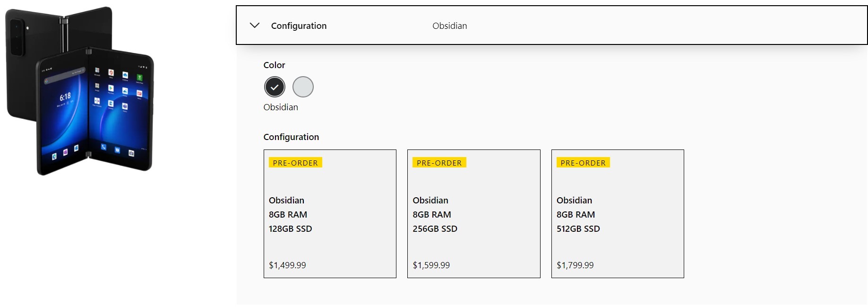
Task: Click the Configuration accordion header title
Action: (x=299, y=26)
